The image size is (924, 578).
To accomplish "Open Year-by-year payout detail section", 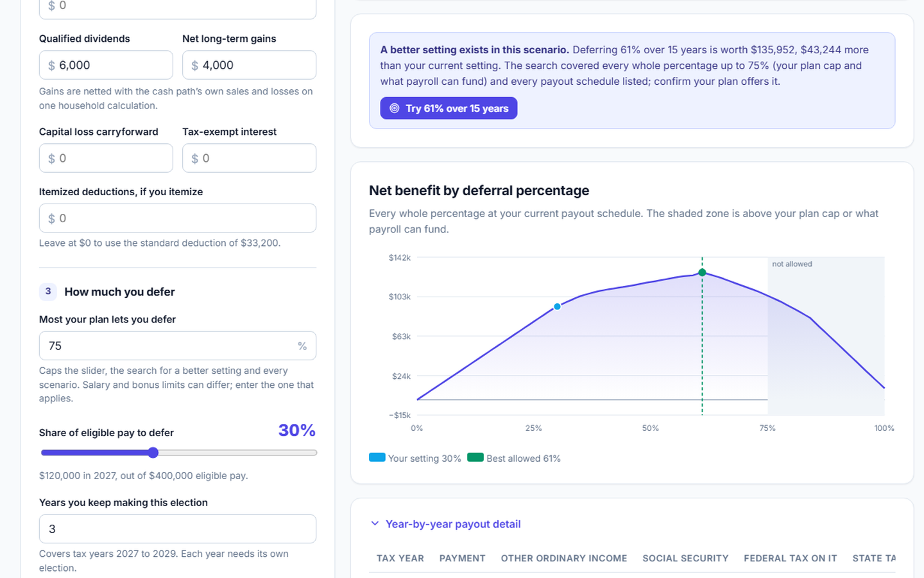I will pos(452,524).
